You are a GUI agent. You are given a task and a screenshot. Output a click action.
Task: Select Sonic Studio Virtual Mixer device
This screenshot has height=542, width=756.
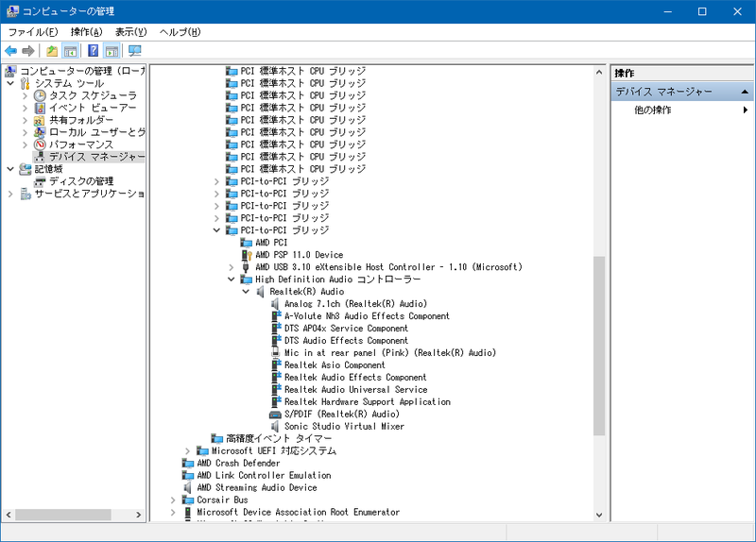coord(344,427)
